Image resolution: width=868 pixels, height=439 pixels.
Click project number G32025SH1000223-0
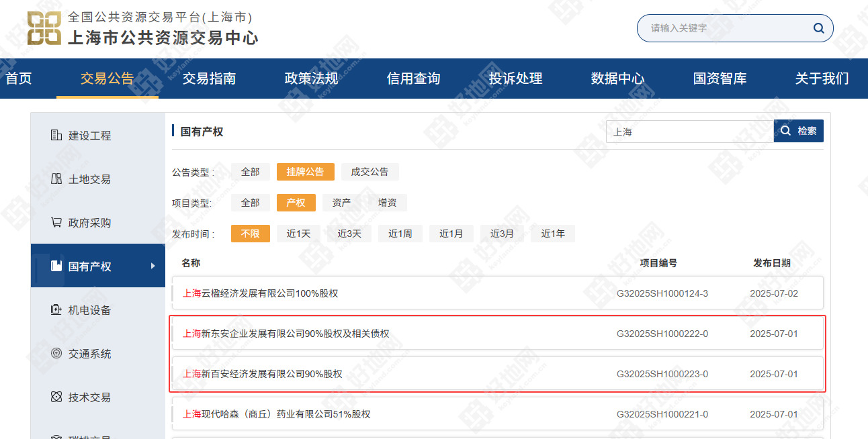[662, 374]
